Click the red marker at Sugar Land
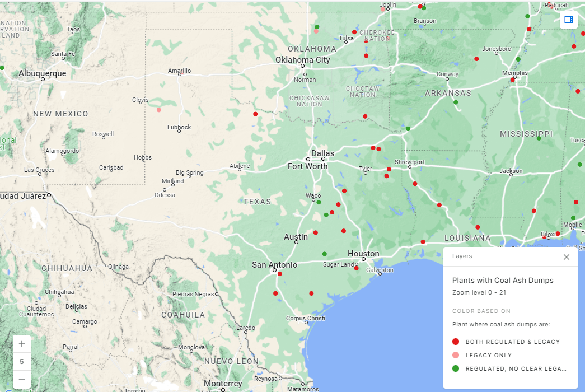Viewport: 585px width, 392px height. point(356,268)
